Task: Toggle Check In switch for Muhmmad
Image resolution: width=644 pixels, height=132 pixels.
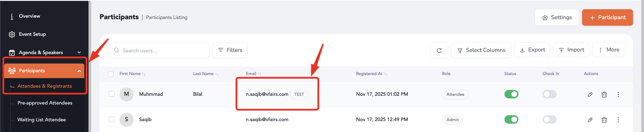Action: click(x=549, y=94)
